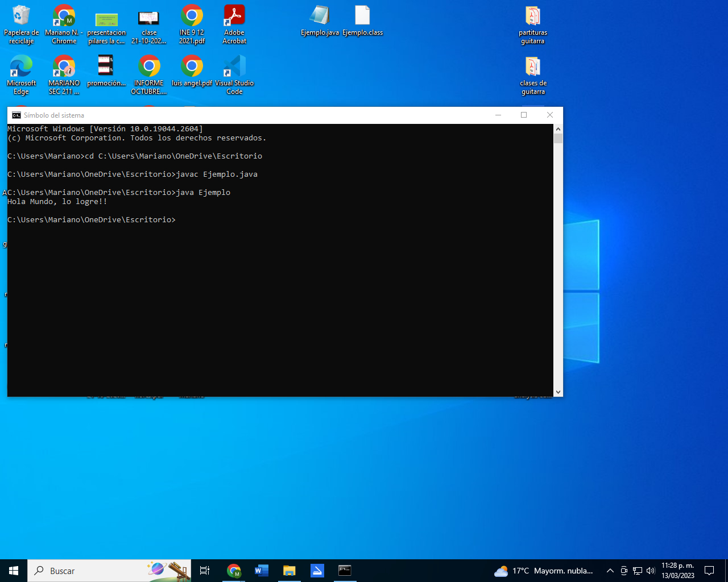Click the scroll down arrow in Command Prompt
Viewport: 728px width, 582px height.
pyautogui.click(x=558, y=392)
